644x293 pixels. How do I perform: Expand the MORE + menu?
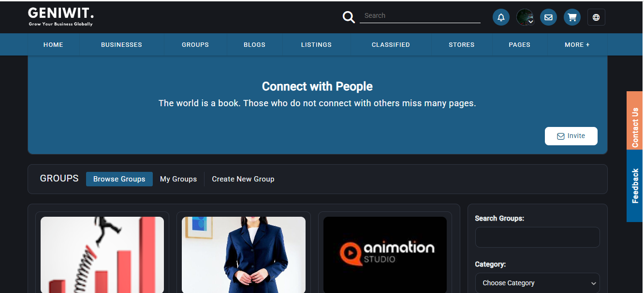[x=577, y=44]
